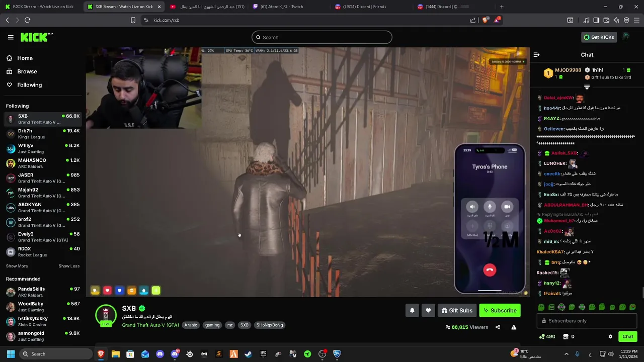Click Show Less under Following
Viewport: 644px width, 362px height.
[69, 266]
